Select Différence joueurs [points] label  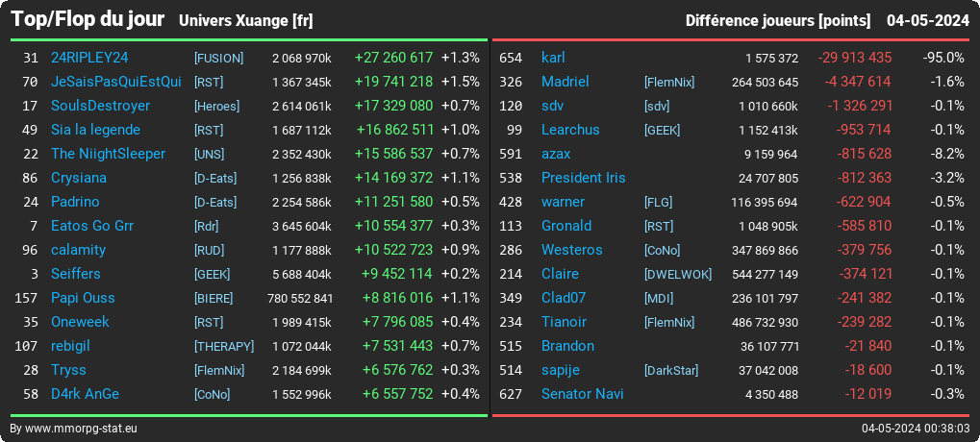point(777,21)
